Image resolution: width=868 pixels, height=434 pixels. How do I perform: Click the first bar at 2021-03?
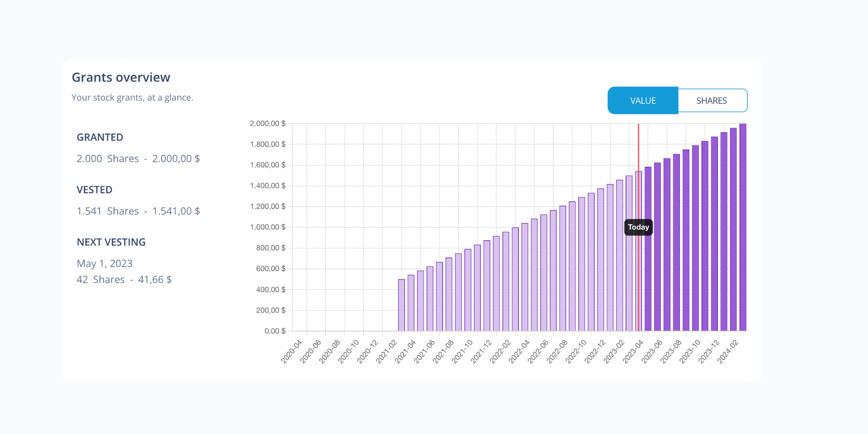(401, 305)
